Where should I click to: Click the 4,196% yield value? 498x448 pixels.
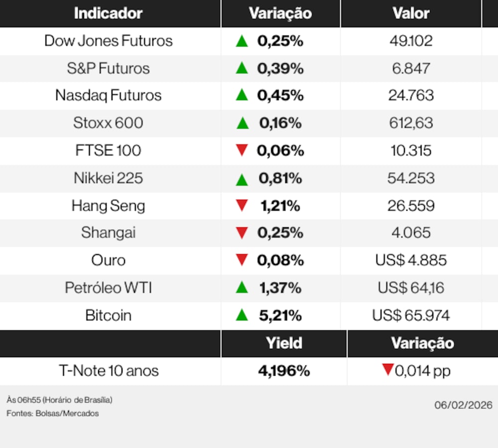click(284, 371)
